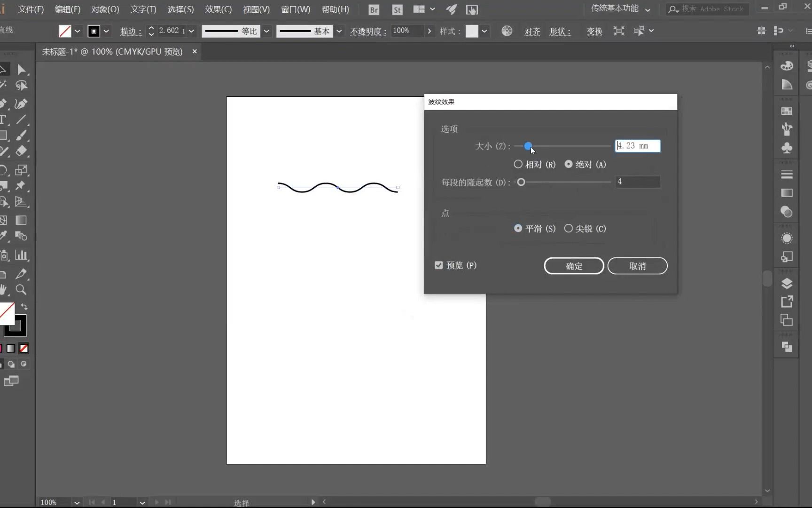Open the 视图(V) menu
Viewport: 812px width, 508px height.
pos(257,9)
